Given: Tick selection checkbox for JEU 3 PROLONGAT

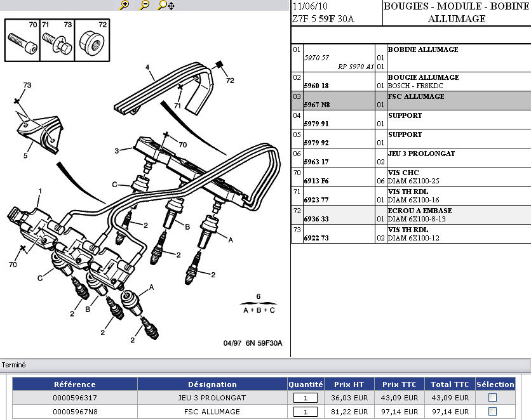Looking at the screenshot, I should click(x=492, y=398).
